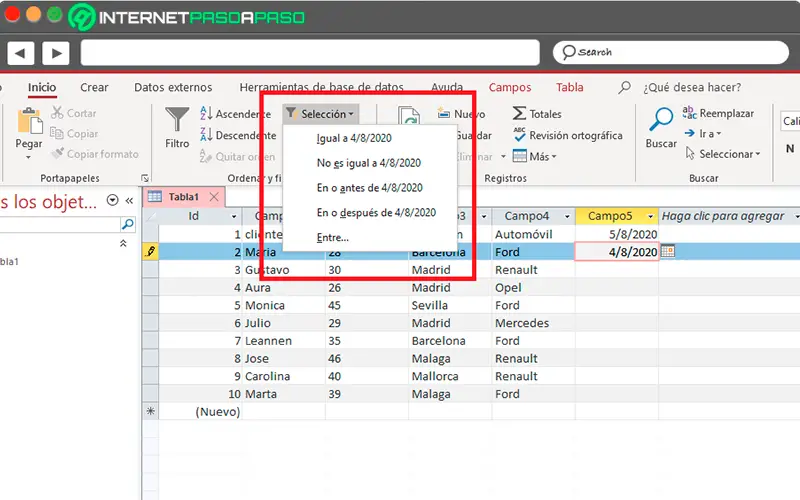Choose En o antes de 4/8/2020
Screen dimensions: 800x500
pos(369,188)
